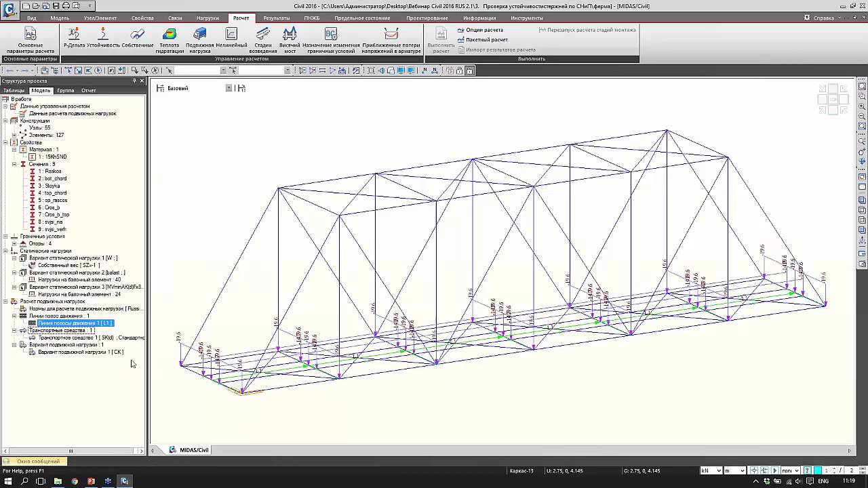Select the MIDAS/Civil document tab

[x=189, y=450]
